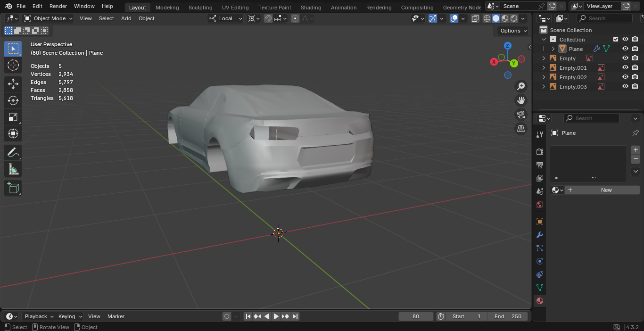
Task: Disable Empty.002 in renders camera icon
Action: point(635,77)
